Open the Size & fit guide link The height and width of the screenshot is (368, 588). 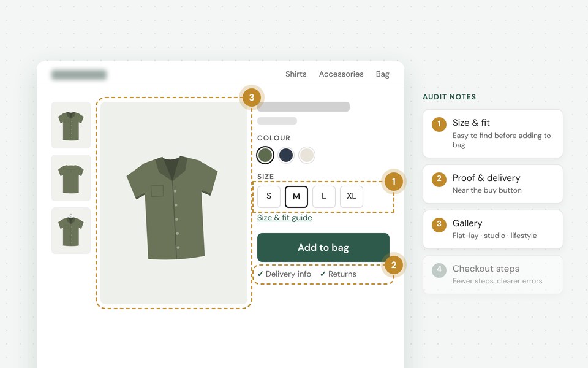(285, 217)
